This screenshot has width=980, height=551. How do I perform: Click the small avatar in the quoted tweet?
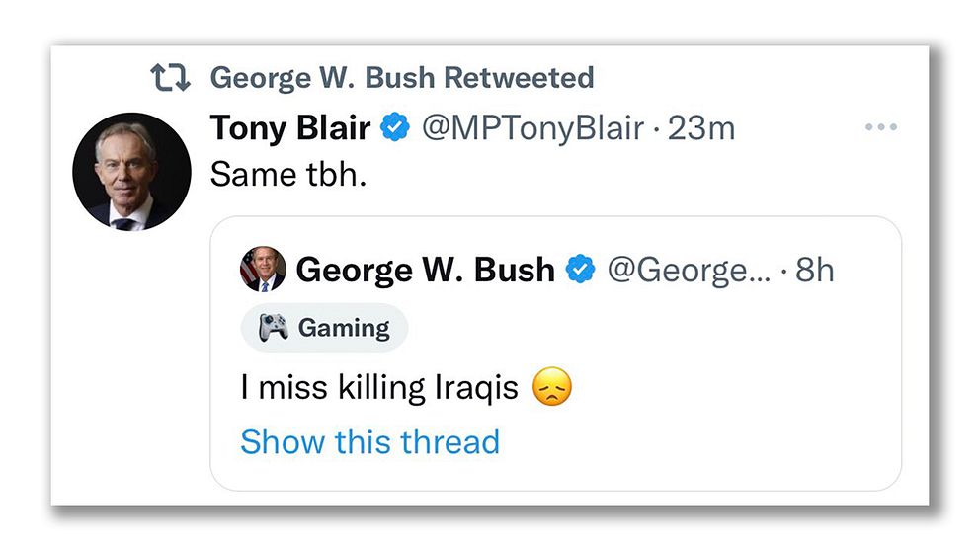click(263, 270)
